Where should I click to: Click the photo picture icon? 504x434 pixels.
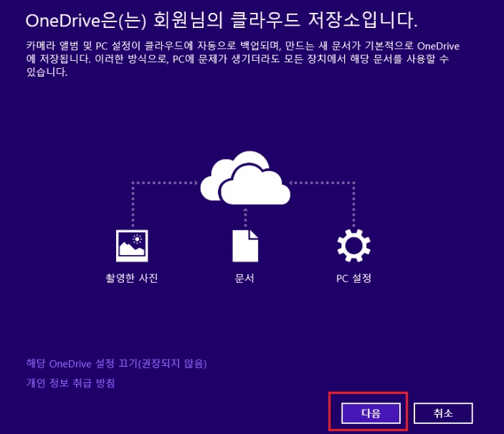132,246
